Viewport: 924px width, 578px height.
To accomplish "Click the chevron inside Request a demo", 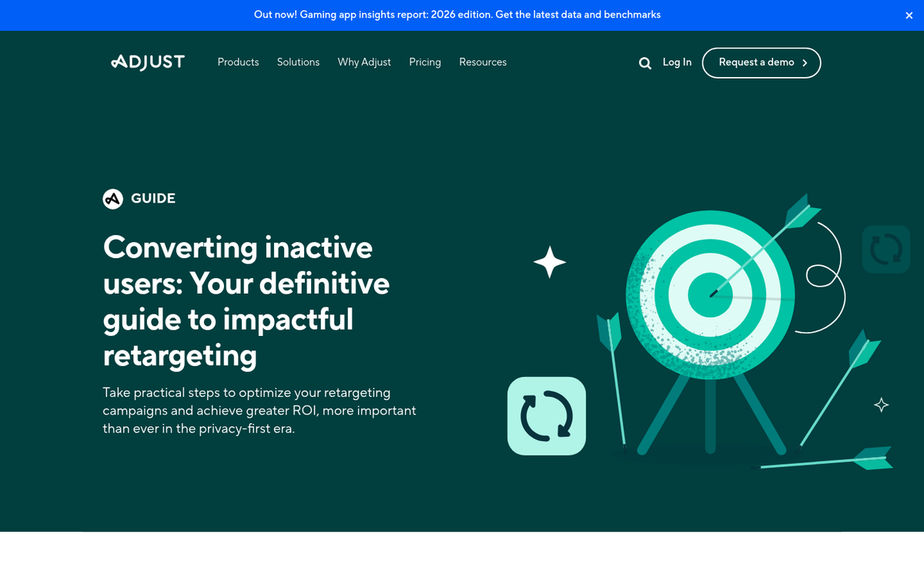I will click(x=805, y=63).
